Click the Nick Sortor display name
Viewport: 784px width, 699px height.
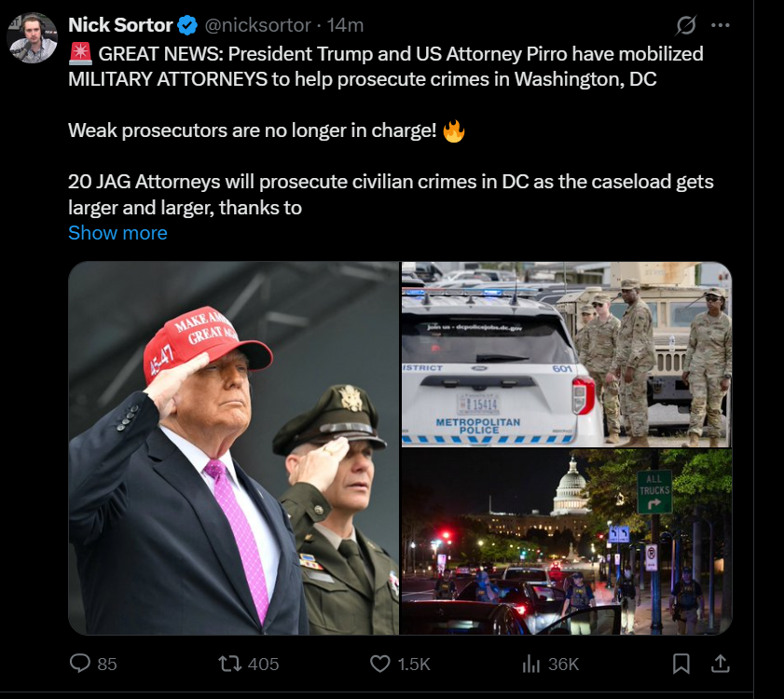click(120, 25)
